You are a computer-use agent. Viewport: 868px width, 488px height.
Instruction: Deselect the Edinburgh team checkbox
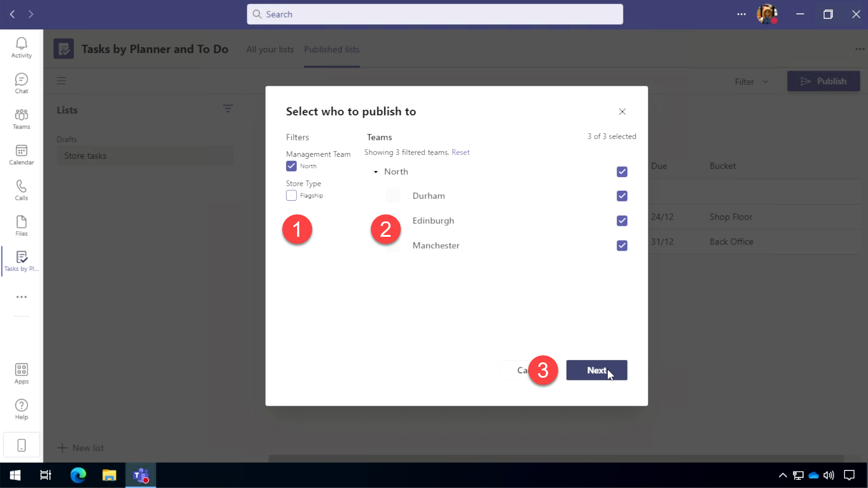622,221
